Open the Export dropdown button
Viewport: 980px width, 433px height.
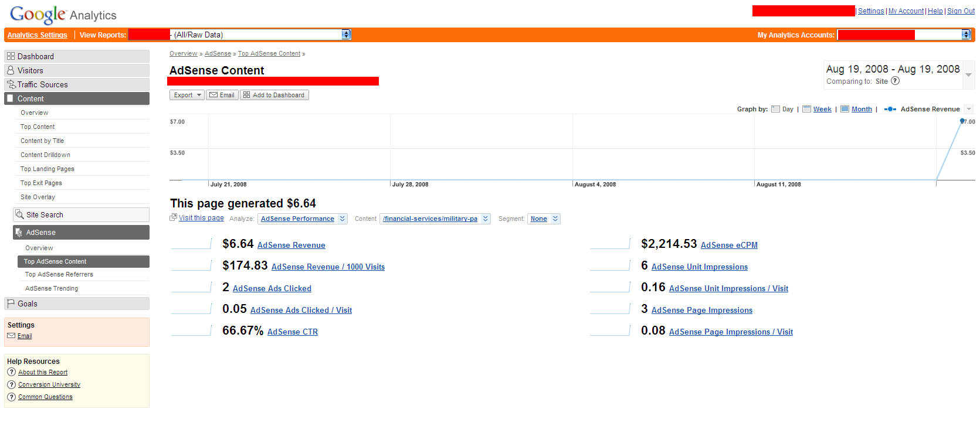pos(187,95)
